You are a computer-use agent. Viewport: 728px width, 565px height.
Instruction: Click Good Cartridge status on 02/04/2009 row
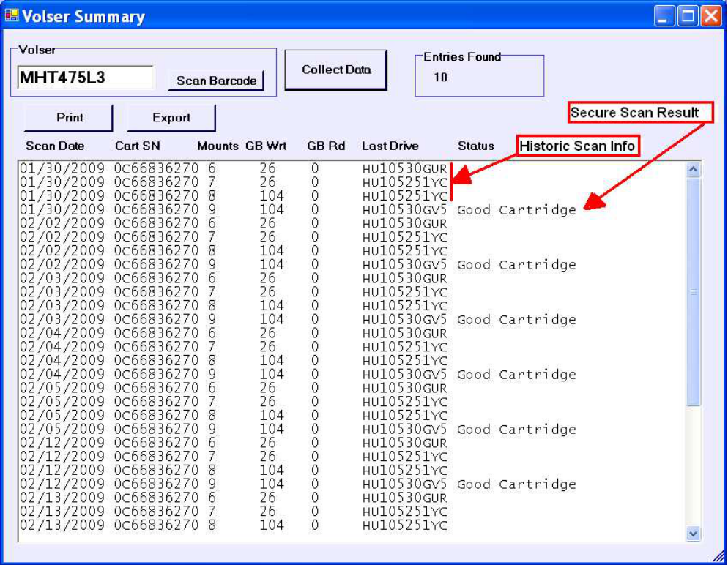[516, 374]
